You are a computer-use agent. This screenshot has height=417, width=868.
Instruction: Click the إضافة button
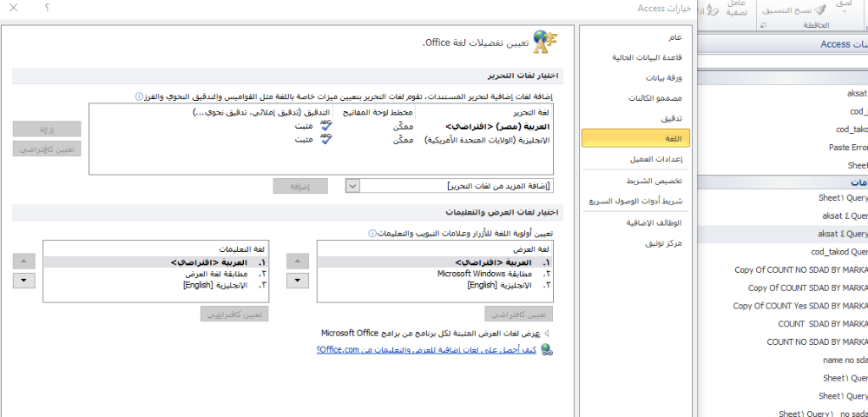pyautogui.click(x=300, y=186)
